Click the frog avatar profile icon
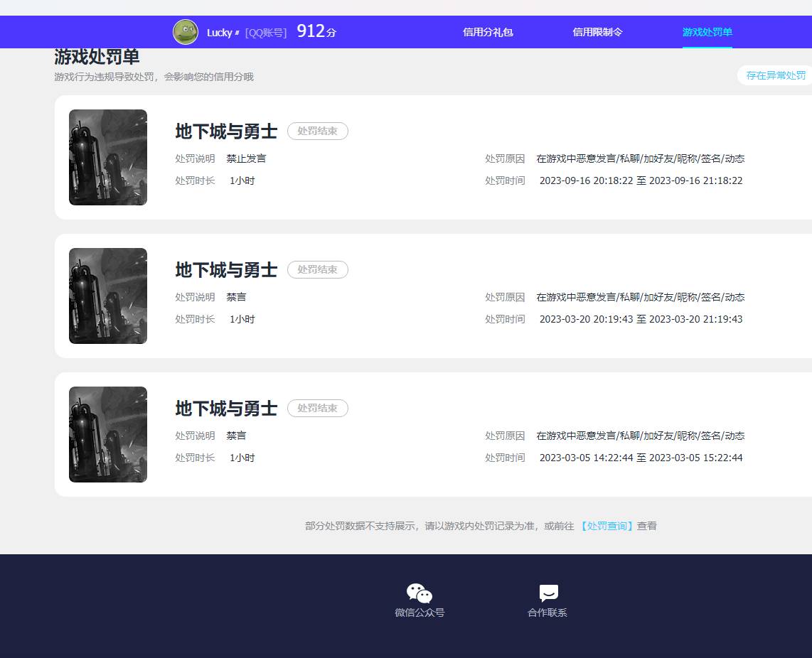 pos(186,32)
